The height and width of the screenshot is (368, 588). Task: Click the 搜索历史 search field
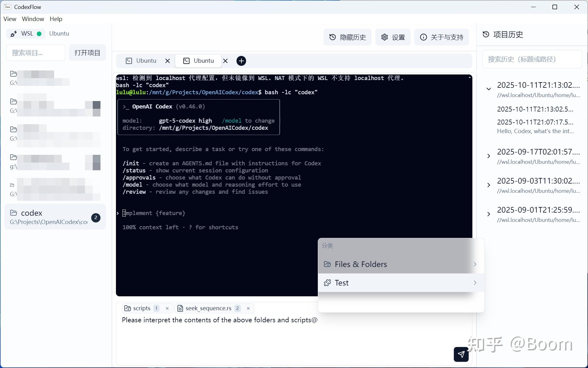point(532,59)
